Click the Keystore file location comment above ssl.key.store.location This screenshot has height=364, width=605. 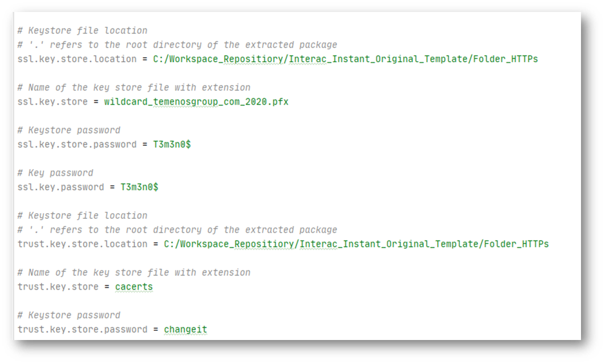[x=82, y=31]
